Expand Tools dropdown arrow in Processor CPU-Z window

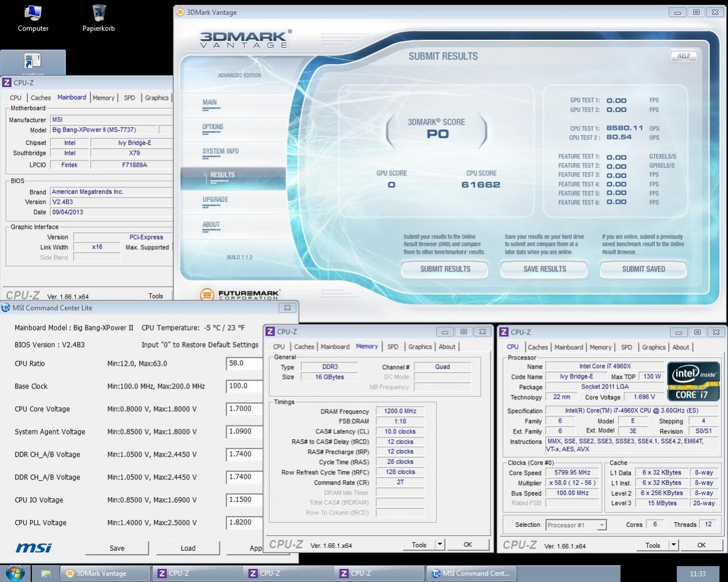[673, 545]
